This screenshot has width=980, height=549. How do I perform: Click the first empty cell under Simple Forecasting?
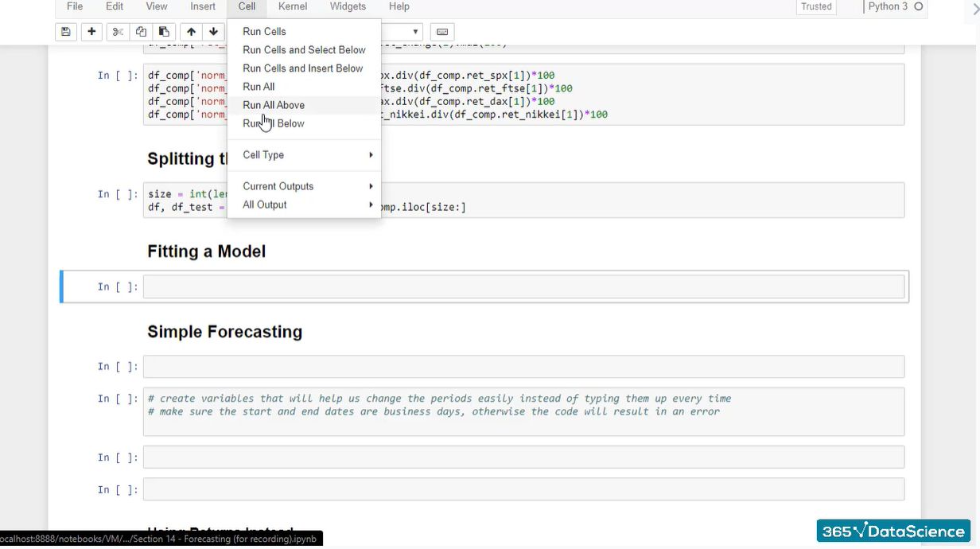tap(523, 367)
